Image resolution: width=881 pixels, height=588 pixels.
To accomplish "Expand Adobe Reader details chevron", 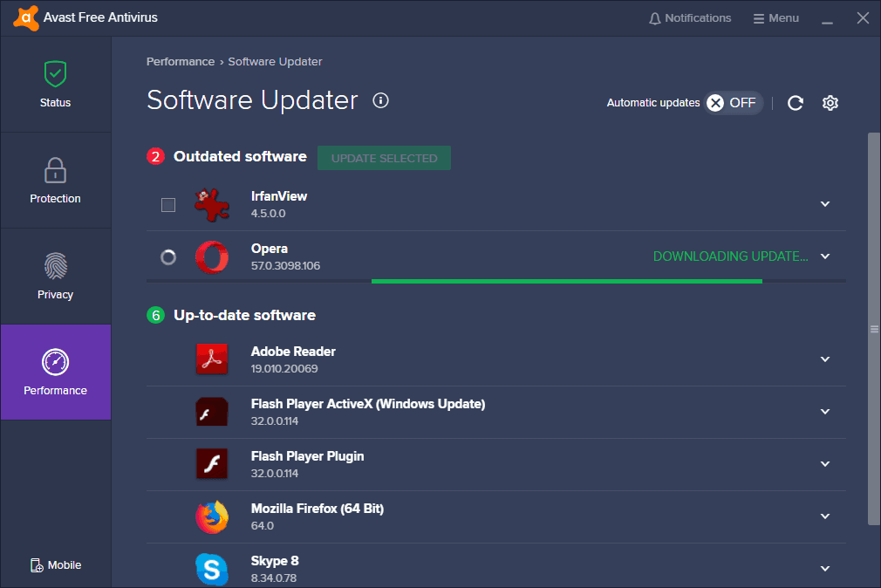I will (824, 359).
